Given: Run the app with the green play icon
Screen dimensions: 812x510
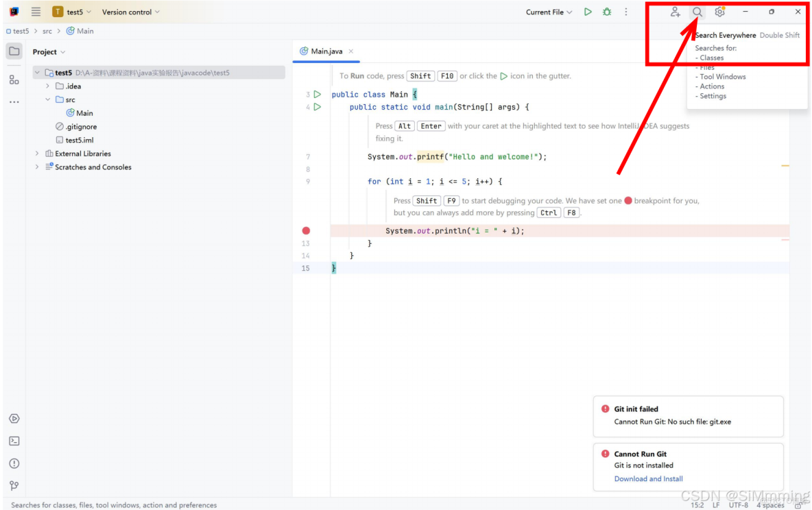Looking at the screenshot, I should click(x=588, y=12).
